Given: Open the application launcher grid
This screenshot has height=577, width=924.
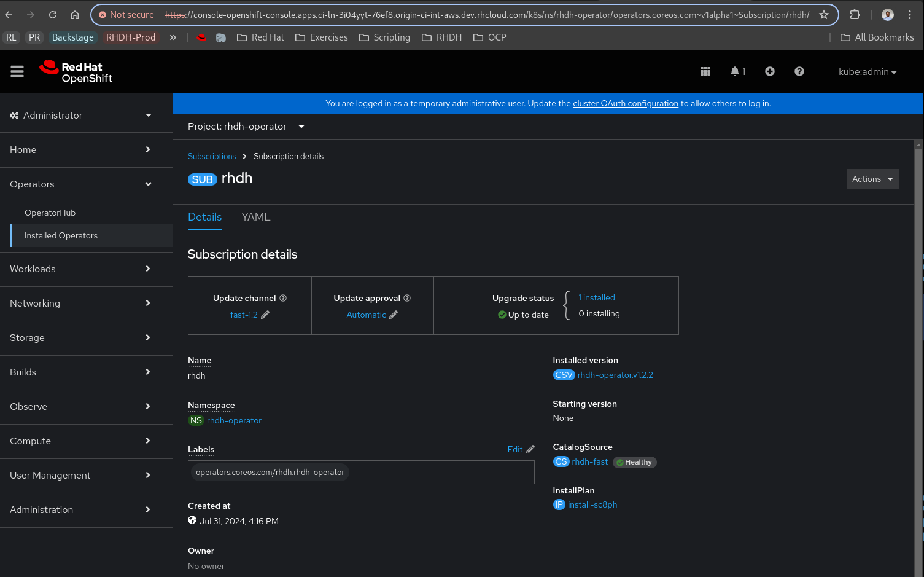Looking at the screenshot, I should (705, 72).
